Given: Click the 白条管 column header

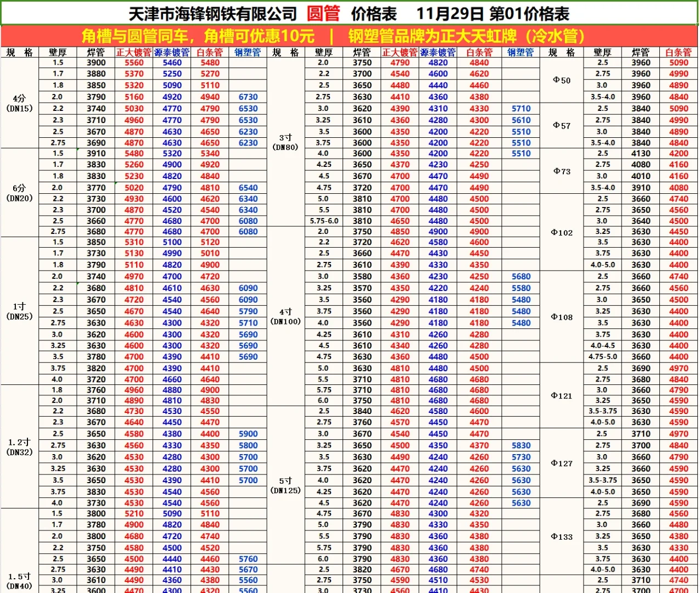Looking at the screenshot, I should click(x=209, y=52).
